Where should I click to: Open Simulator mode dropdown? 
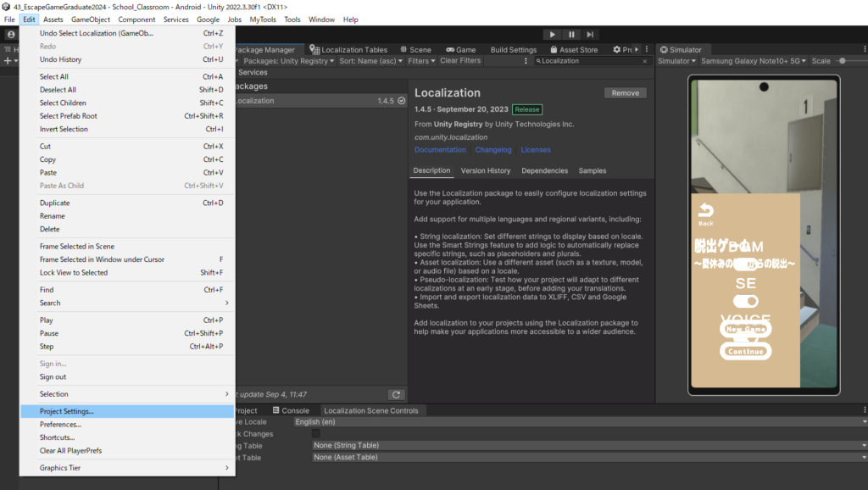click(x=676, y=61)
